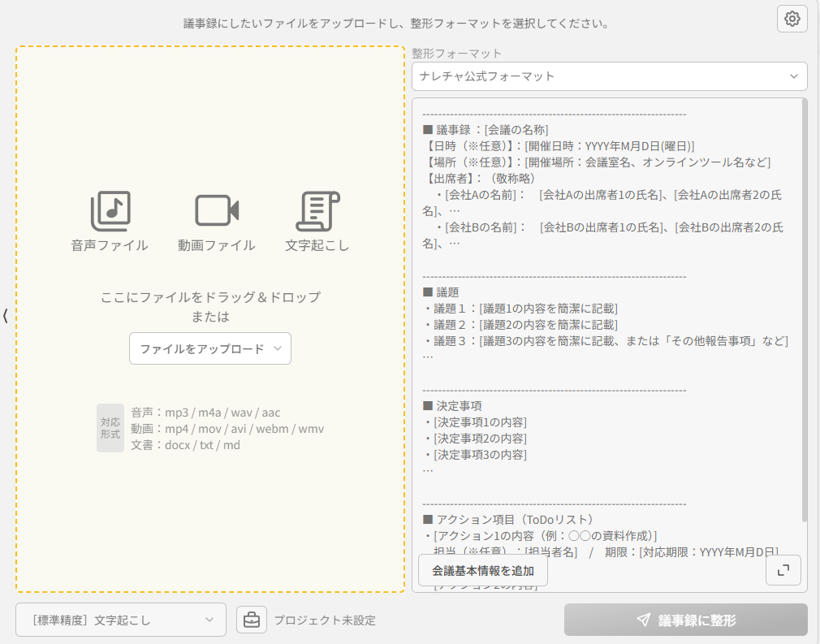Click the 会議基本情報を追加 button
820x644 pixels.
pyautogui.click(x=483, y=570)
